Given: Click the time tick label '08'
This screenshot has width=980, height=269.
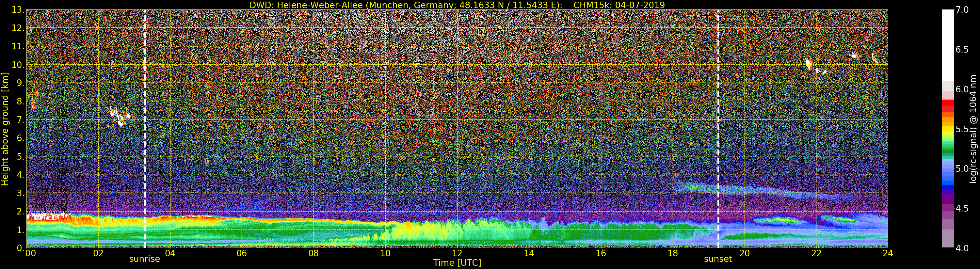Looking at the screenshot, I should [313, 253].
